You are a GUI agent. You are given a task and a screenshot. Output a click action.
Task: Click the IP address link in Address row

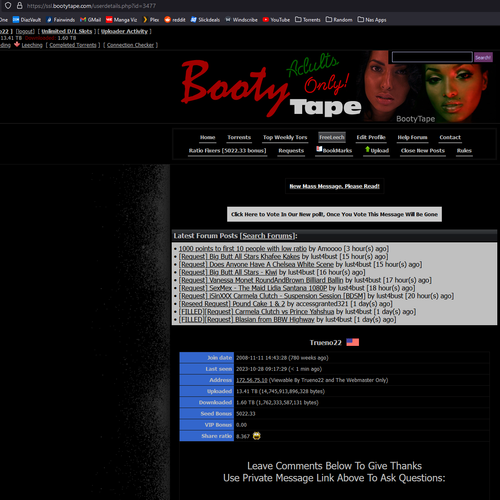coord(252,380)
